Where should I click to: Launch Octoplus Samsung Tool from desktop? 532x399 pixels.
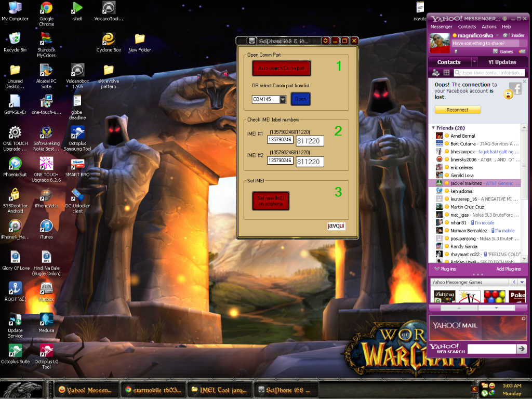[77, 132]
